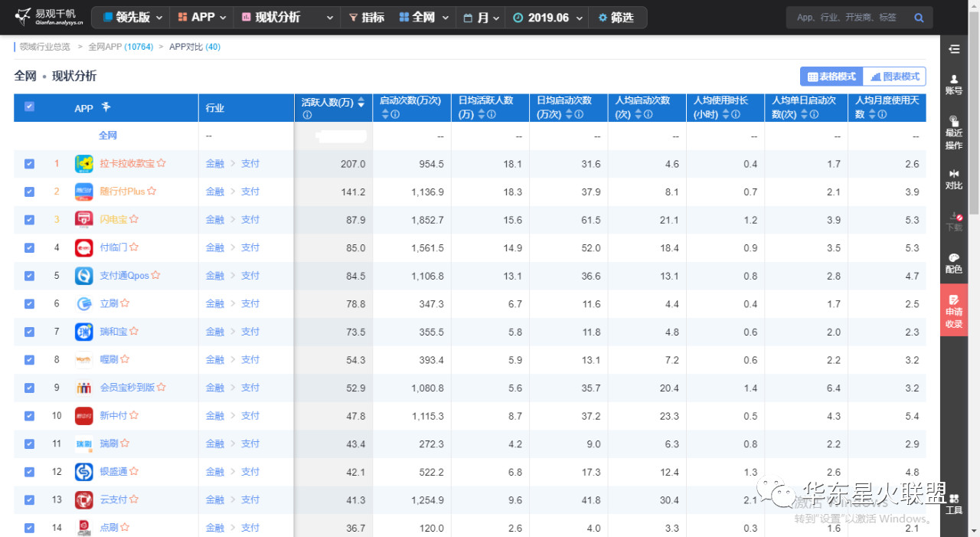Image resolution: width=980 pixels, height=537 pixels.
Task: Click 金融 industry link in 喔刷 row
Action: pos(215,360)
